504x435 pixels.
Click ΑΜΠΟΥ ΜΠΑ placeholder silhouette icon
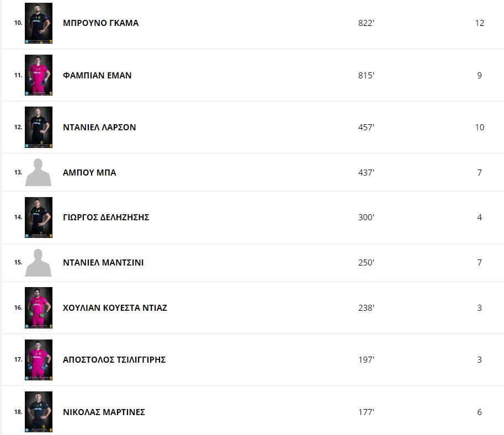[x=38, y=172]
